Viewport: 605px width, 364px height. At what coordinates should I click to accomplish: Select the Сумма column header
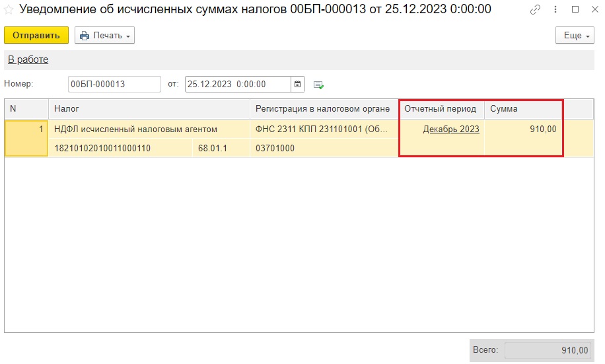pos(523,109)
